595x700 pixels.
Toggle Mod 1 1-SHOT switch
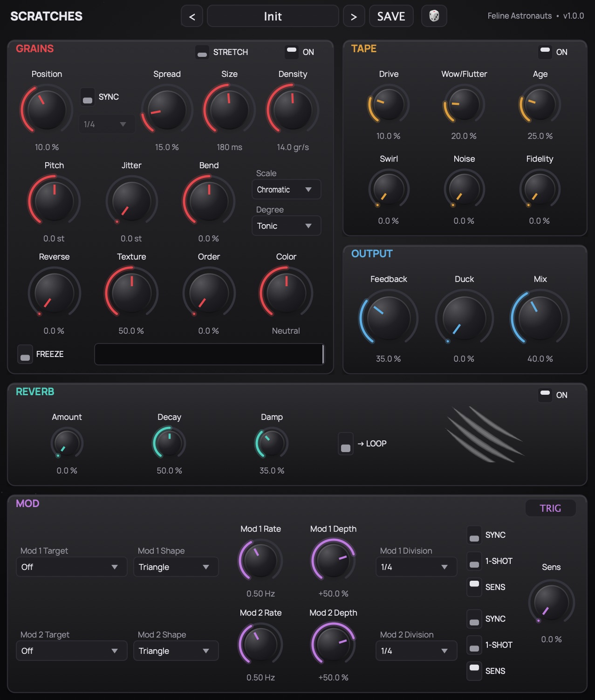pos(474,561)
